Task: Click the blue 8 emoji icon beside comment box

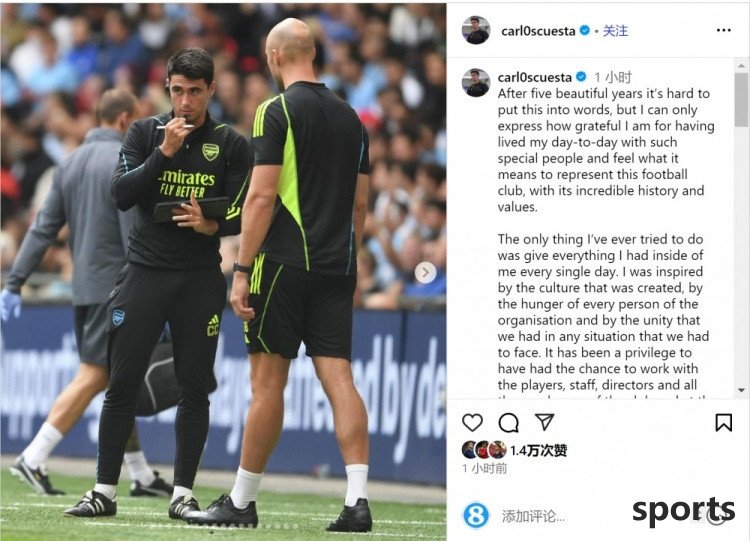Action: point(476,516)
